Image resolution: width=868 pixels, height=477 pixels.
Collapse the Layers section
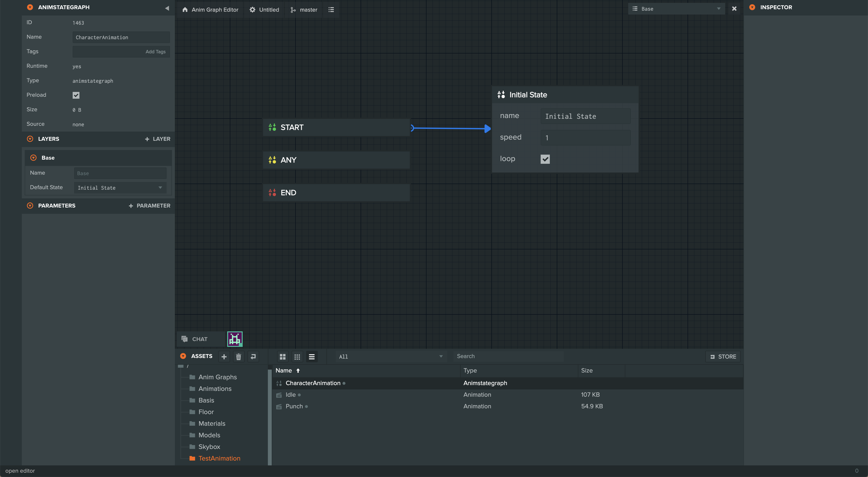tap(30, 139)
